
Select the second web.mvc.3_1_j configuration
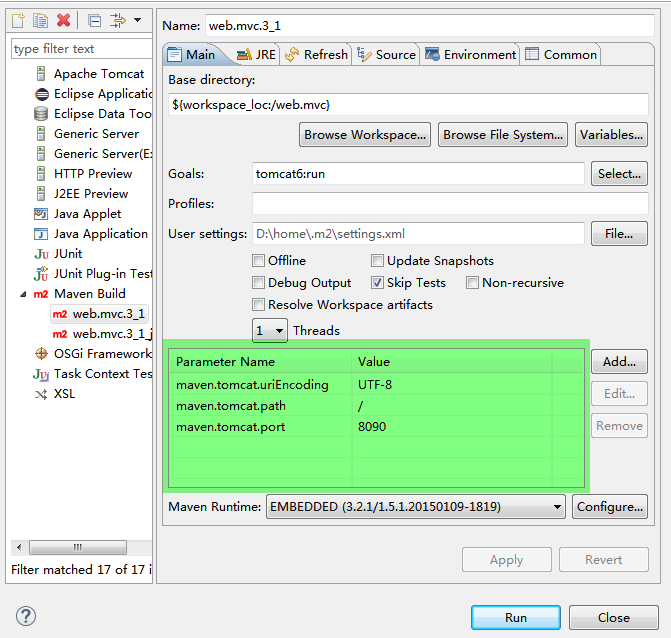(103, 334)
